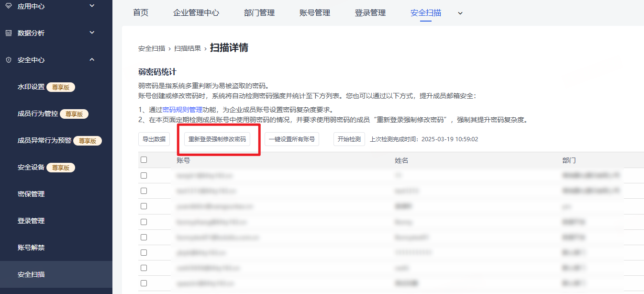Click the 安全中心 shield icon in sidebar
This screenshot has height=294, width=644.
[8, 60]
